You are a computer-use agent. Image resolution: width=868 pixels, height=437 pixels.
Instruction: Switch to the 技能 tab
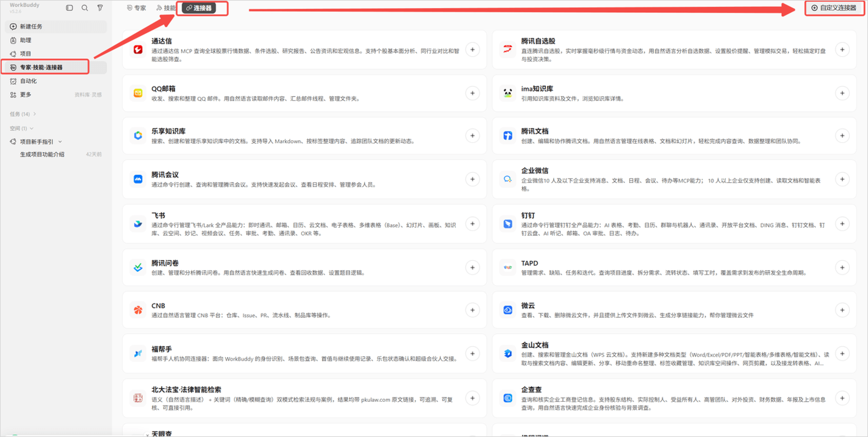click(166, 8)
